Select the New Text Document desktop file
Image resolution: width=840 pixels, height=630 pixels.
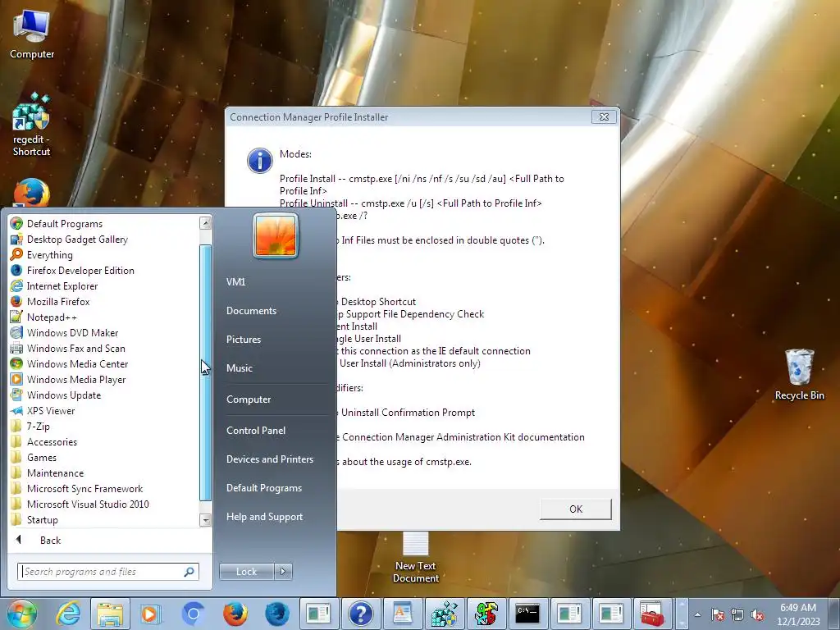tap(416, 557)
